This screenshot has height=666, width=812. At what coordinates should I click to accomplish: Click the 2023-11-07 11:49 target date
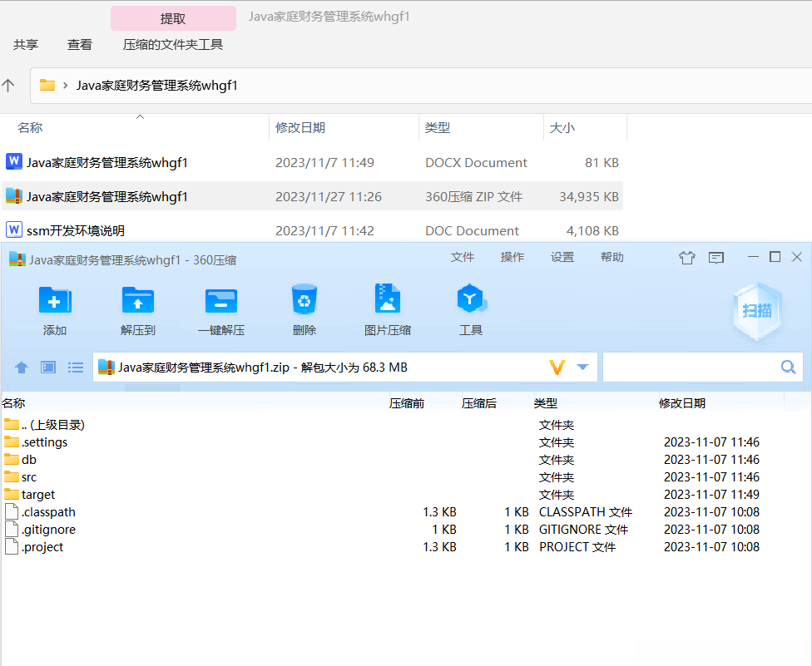[711, 494]
